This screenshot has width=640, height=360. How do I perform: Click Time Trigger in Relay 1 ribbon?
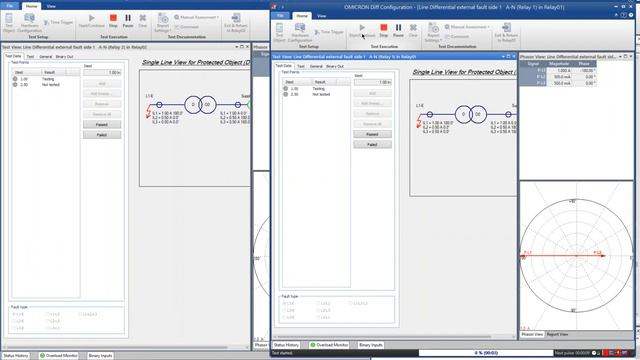[329, 32]
